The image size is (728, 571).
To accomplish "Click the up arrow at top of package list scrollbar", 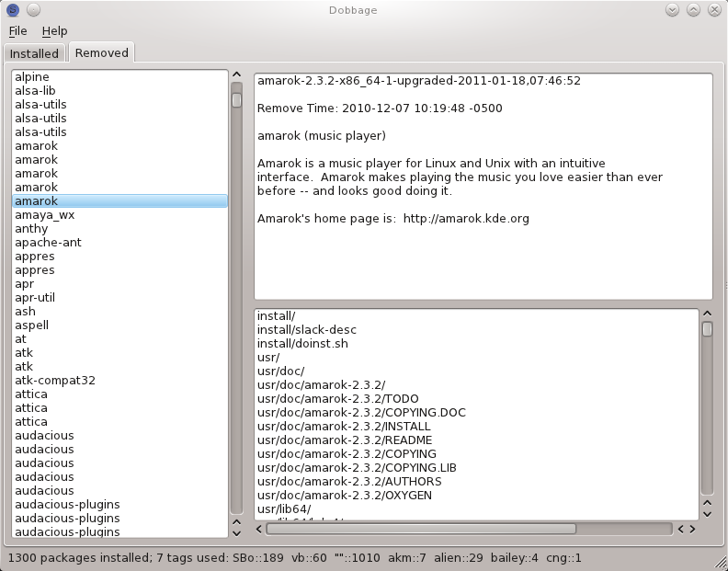I will coord(236,74).
